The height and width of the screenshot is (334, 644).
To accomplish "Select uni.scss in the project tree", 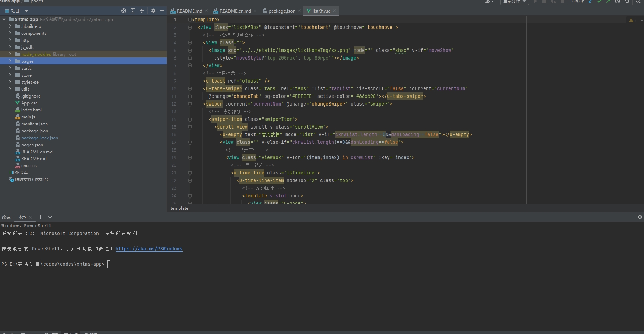I will point(29,165).
